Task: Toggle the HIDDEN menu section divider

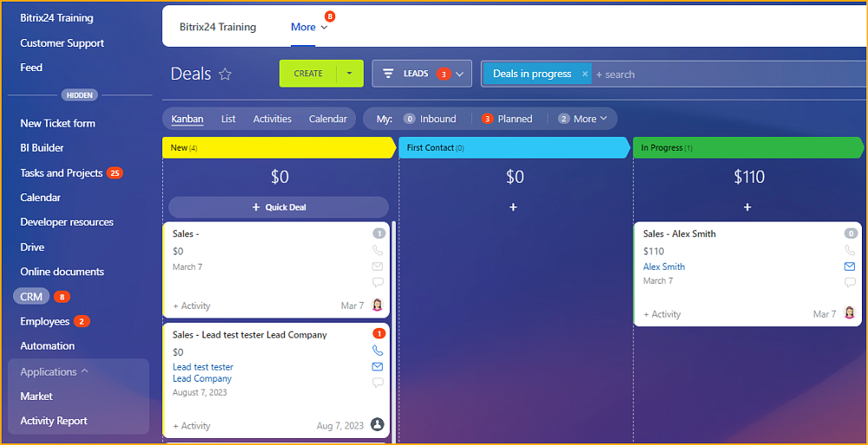Action: tap(79, 95)
